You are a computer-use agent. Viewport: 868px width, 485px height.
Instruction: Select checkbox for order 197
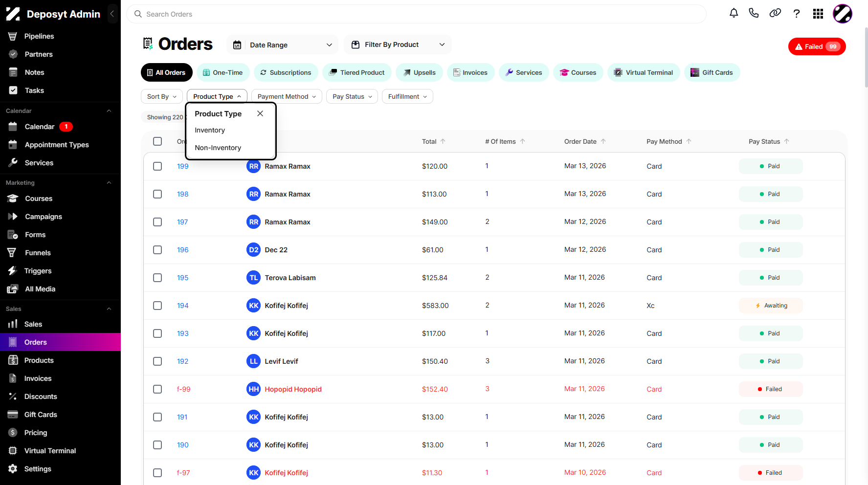point(157,222)
